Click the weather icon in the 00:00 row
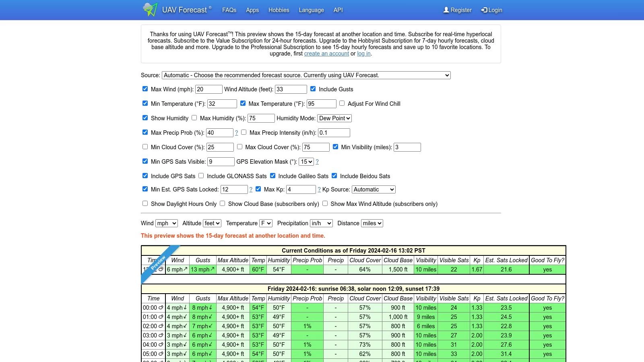This screenshot has width=644, height=362. pos(161,308)
